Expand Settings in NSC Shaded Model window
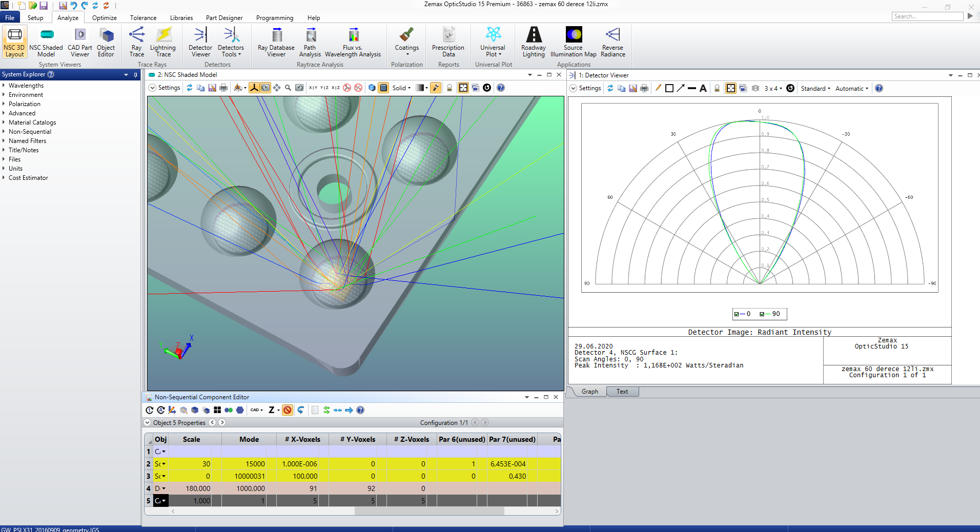The height and width of the screenshot is (532, 980). coord(165,88)
